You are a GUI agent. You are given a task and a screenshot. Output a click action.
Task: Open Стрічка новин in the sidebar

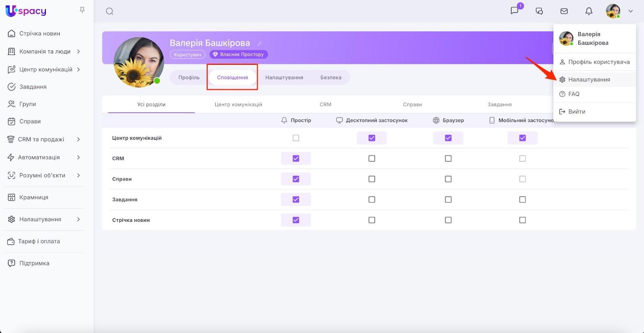pos(39,33)
